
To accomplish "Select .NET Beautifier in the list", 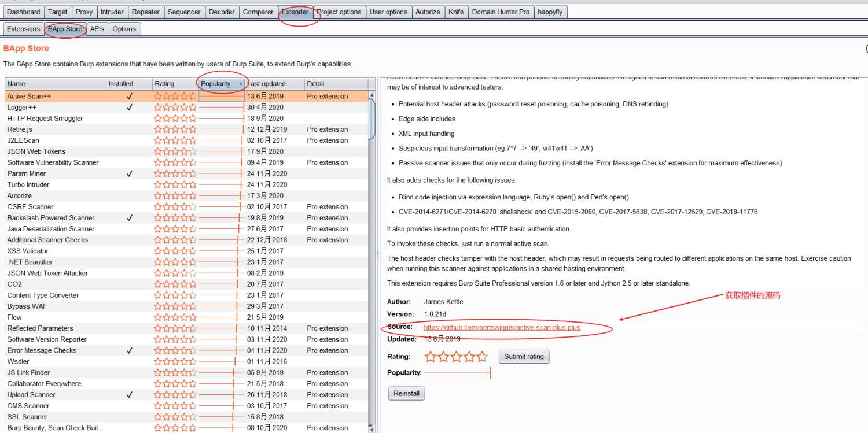I will [186, 262].
